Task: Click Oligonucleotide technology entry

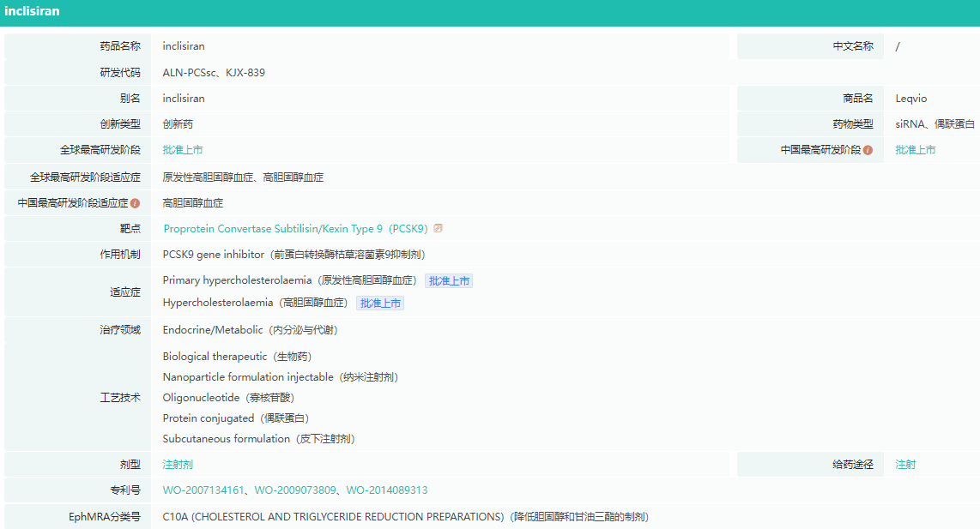Action: click(x=228, y=398)
